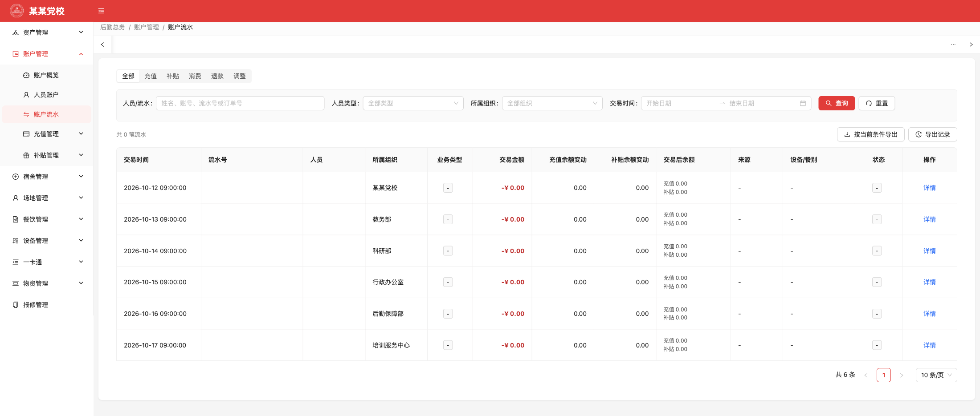Click the 设备管理 icon
This screenshot has width=980, height=416.
click(16, 241)
